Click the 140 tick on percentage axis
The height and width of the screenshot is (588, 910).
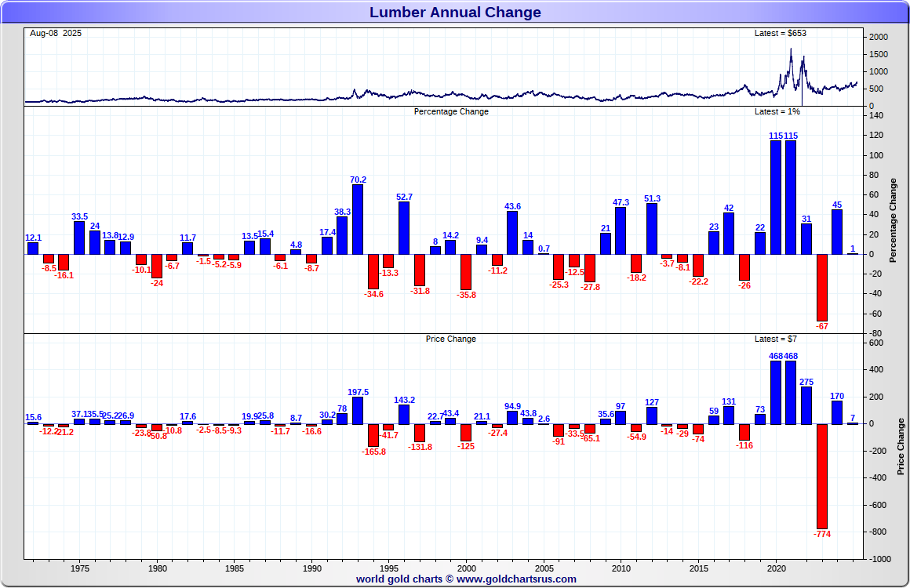pos(876,116)
